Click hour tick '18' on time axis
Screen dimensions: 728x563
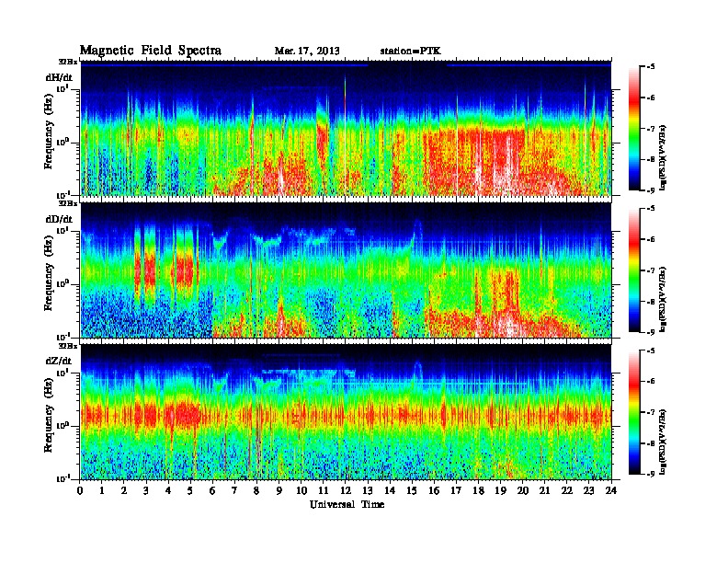pos(479,490)
